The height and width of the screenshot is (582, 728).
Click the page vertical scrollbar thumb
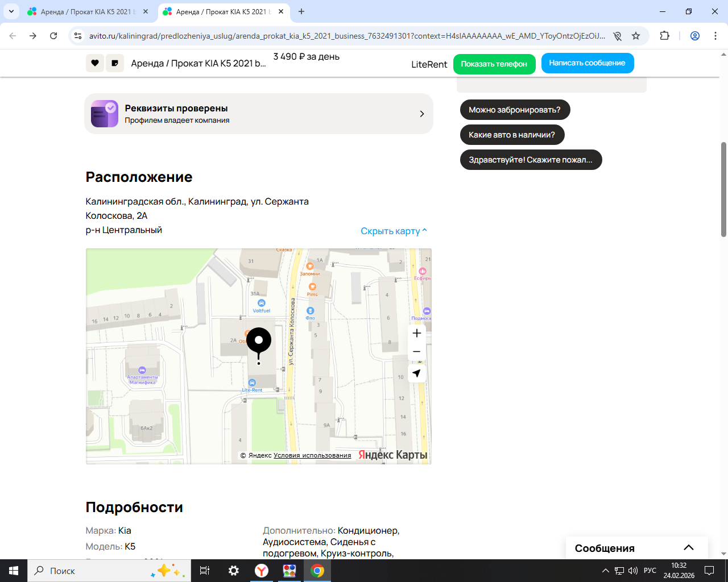click(723, 189)
